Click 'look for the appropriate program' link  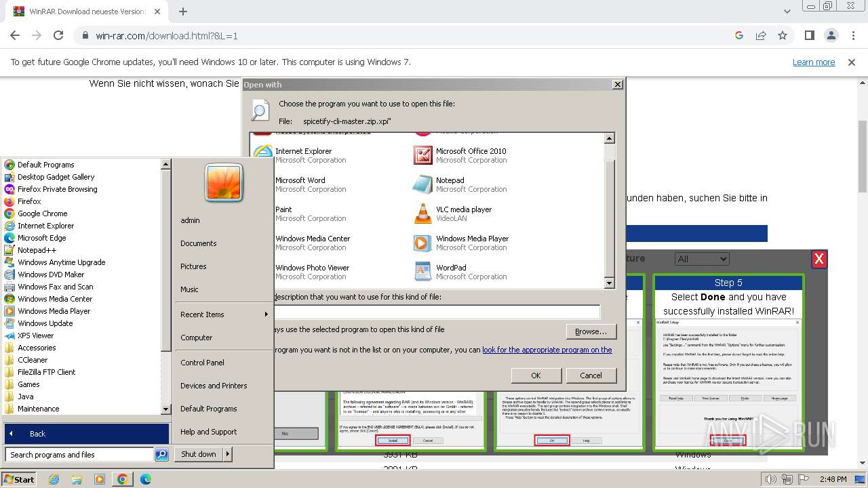[x=547, y=350]
